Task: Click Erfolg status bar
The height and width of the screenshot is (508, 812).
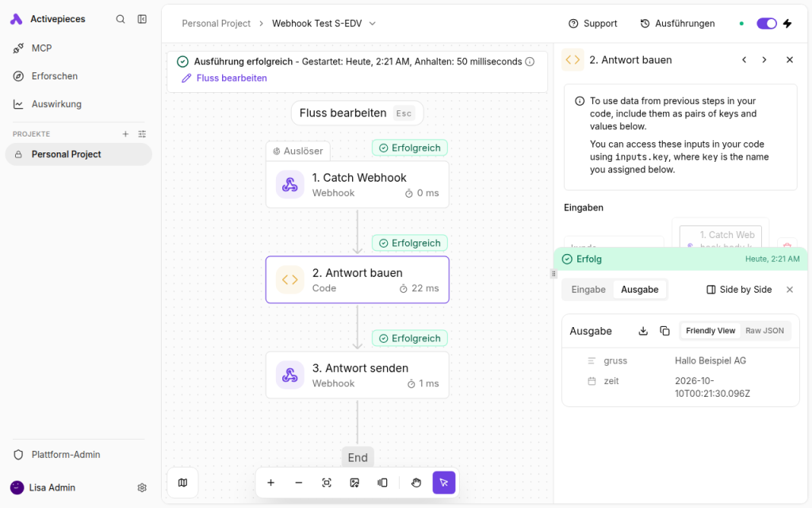Action: pyautogui.click(x=680, y=260)
